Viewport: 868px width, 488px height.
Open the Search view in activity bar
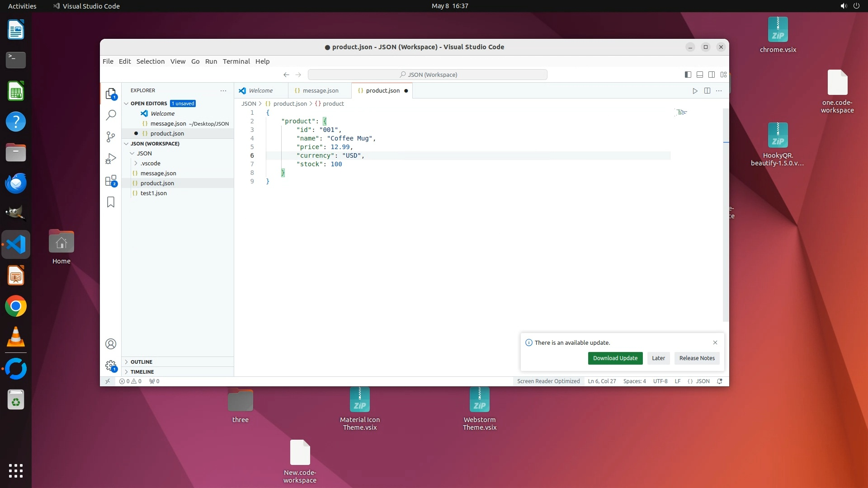click(x=111, y=115)
